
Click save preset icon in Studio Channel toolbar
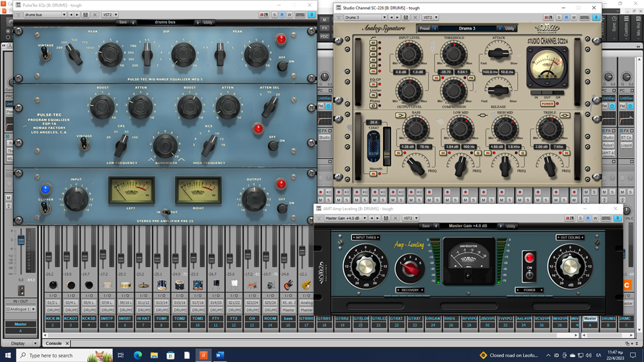pyautogui.click(x=406, y=18)
